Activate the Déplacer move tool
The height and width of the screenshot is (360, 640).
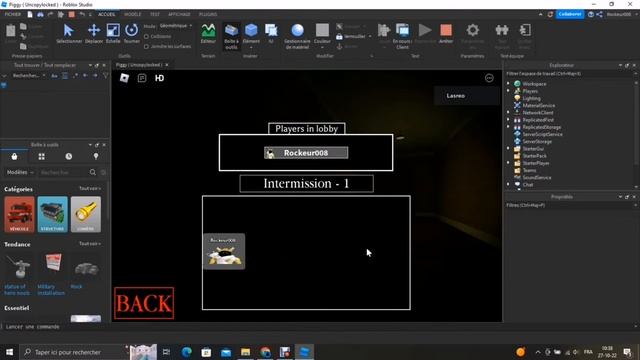pos(94,33)
